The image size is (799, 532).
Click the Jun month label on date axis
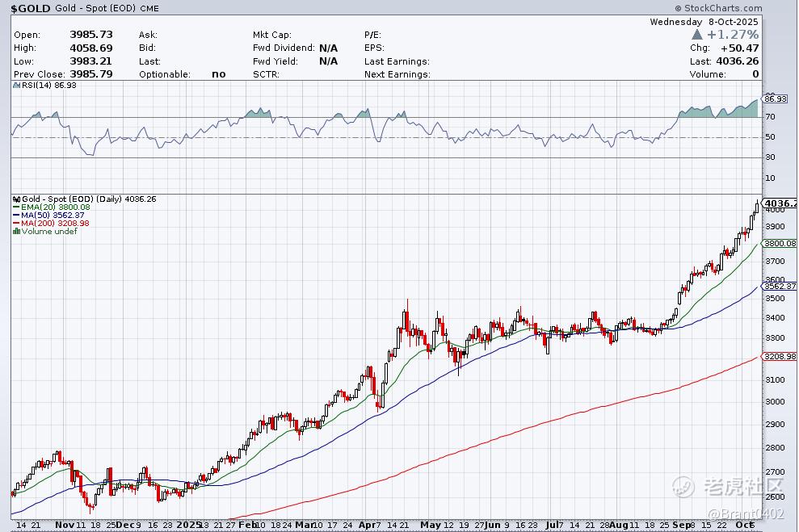(494, 525)
